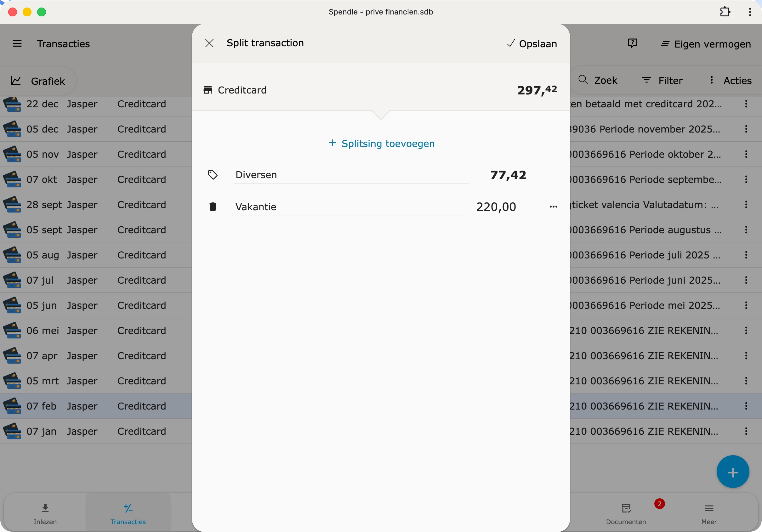Click the help feedback speech bubble icon
Image resolution: width=762 pixels, height=532 pixels.
[632, 43]
